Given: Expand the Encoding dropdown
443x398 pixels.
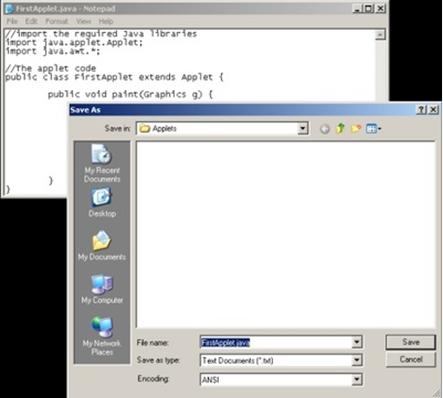Looking at the screenshot, I should click(x=357, y=379).
